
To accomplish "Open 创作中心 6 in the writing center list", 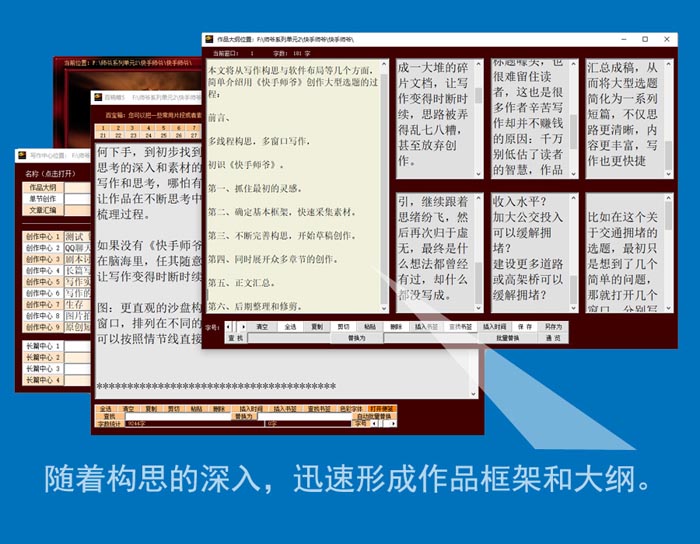I will (x=43, y=293).
